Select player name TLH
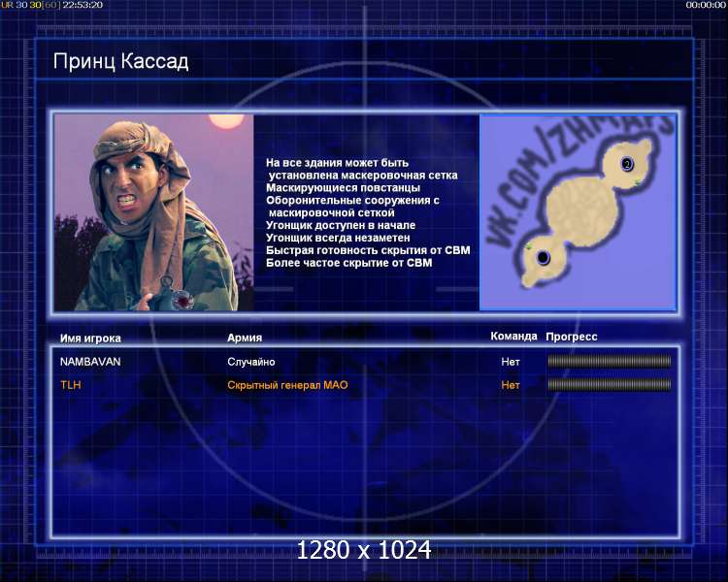 [71, 385]
